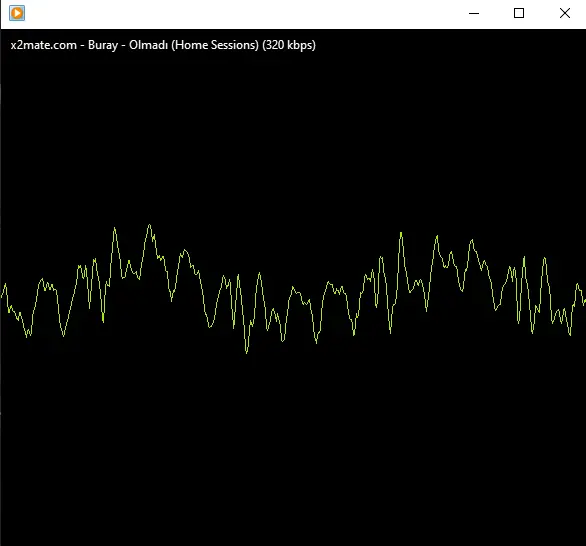
Task: Maximize the media player window
Action: click(x=519, y=13)
